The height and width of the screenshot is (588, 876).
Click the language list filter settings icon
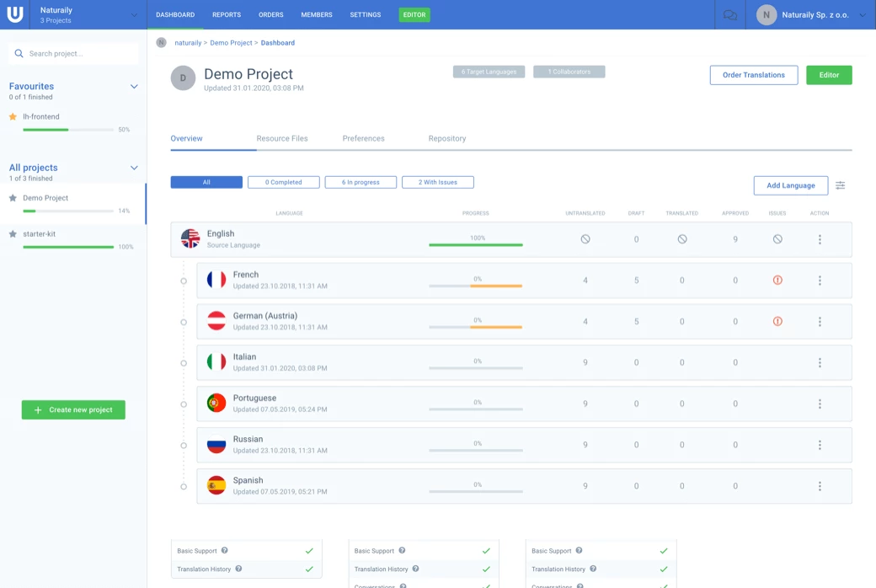click(840, 185)
